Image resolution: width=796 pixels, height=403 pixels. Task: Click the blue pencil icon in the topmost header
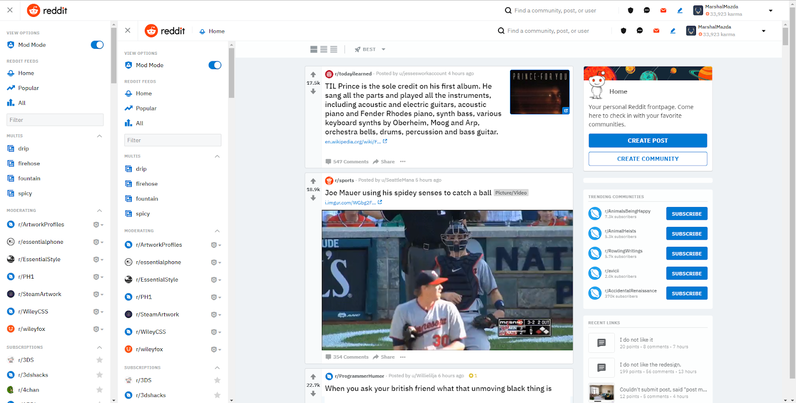(x=680, y=10)
